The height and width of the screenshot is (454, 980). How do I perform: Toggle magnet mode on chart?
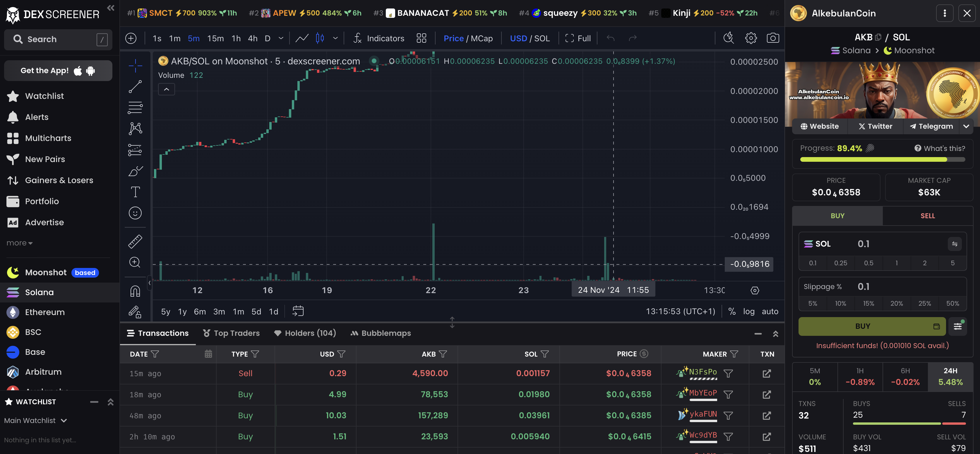pyautogui.click(x=135, y=291)
